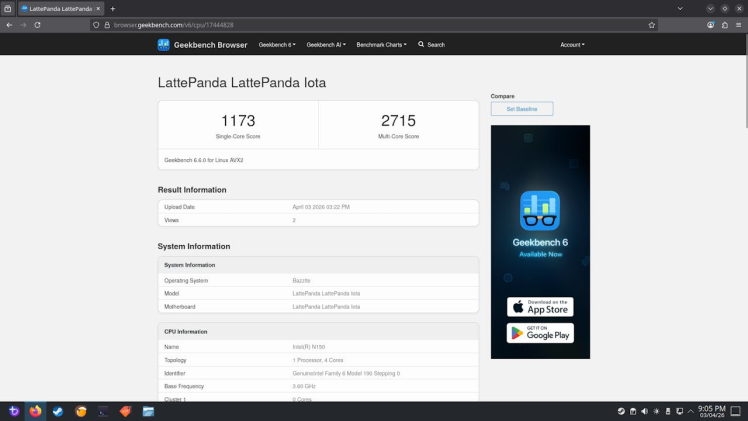748x421 pixels.
Task: Launch Steam from the taskbar
Action: (58, 411)
